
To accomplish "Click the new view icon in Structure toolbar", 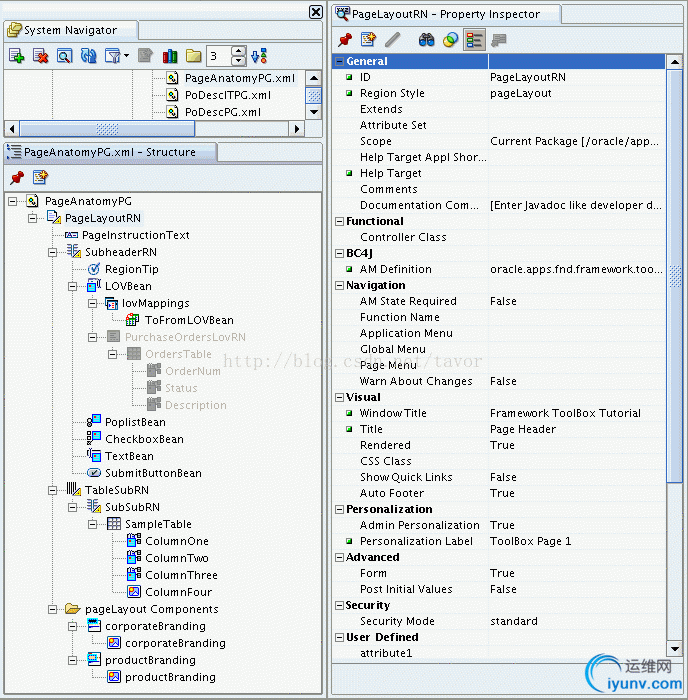I will coord(40,177).
